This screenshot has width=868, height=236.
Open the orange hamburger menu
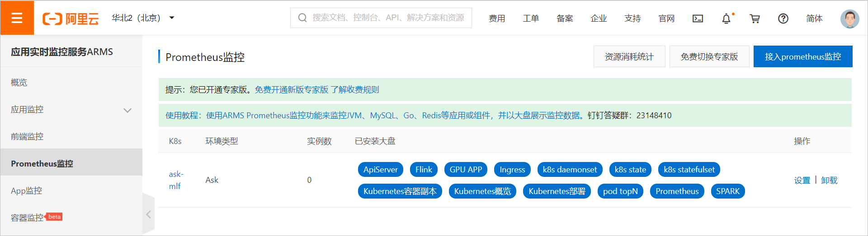coord(17,18)
